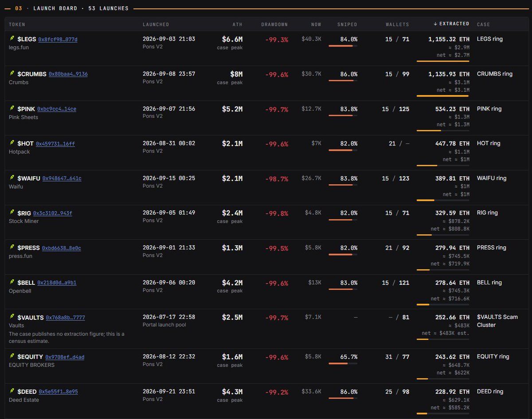Click the 'Pink Sheets' project name
The image size is (532, 419).
click(x=23, y=117)
